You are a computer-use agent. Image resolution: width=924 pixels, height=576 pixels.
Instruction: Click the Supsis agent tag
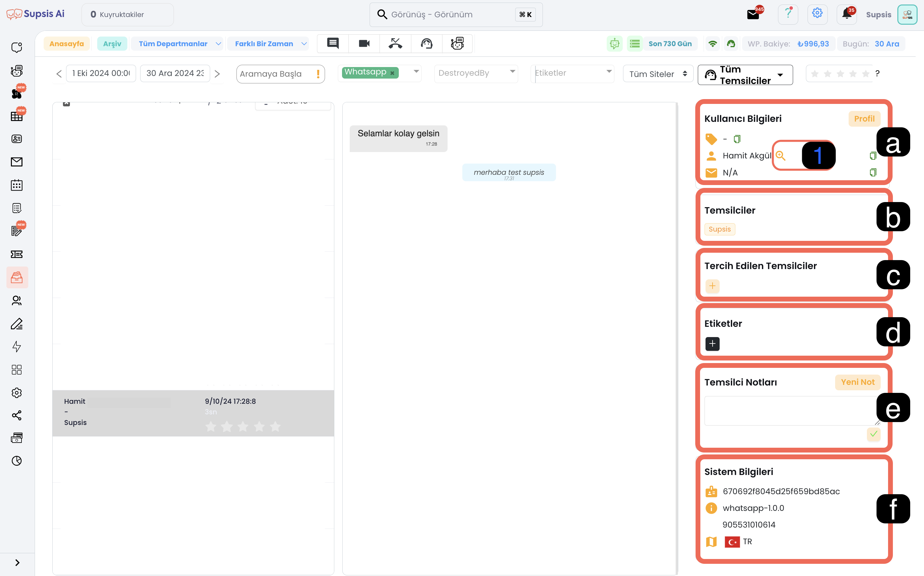point(720,229)
